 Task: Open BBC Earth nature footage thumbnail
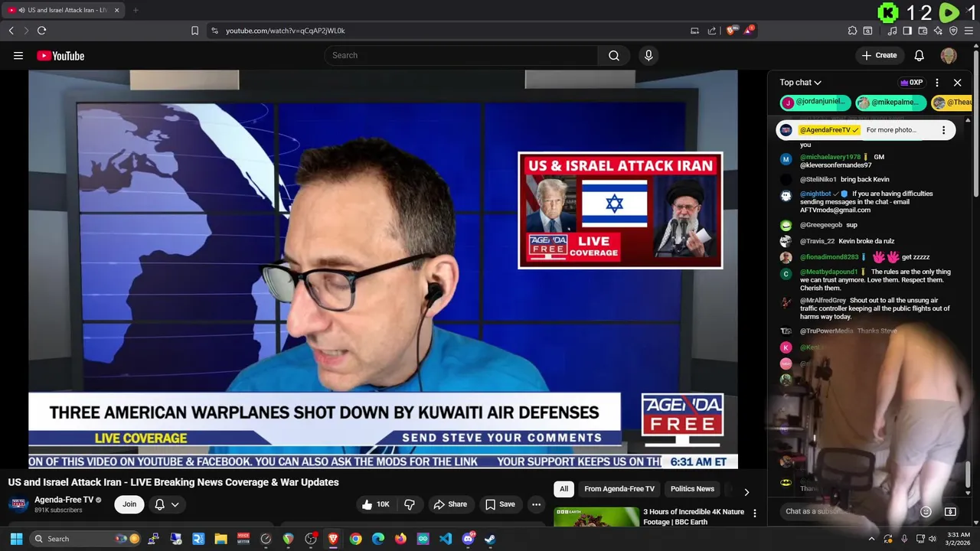[x=596, y=517]
